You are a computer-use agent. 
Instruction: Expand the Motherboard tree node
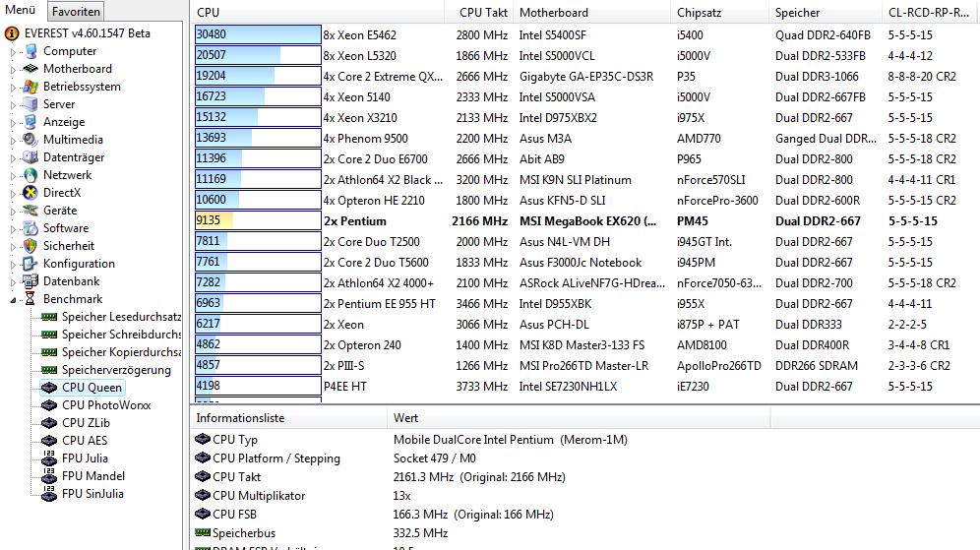click(13, 70)
